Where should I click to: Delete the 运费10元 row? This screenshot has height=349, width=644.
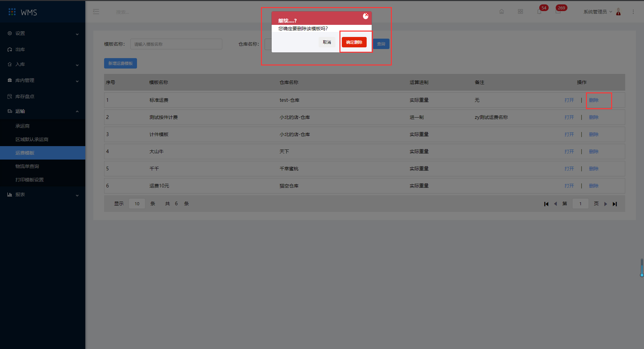point(594,186)
